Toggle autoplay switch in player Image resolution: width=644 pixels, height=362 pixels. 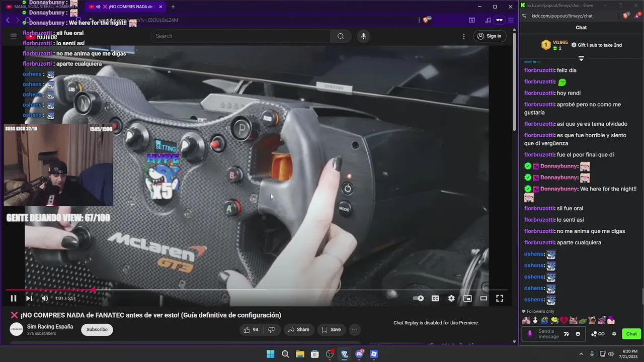(418, 298)
